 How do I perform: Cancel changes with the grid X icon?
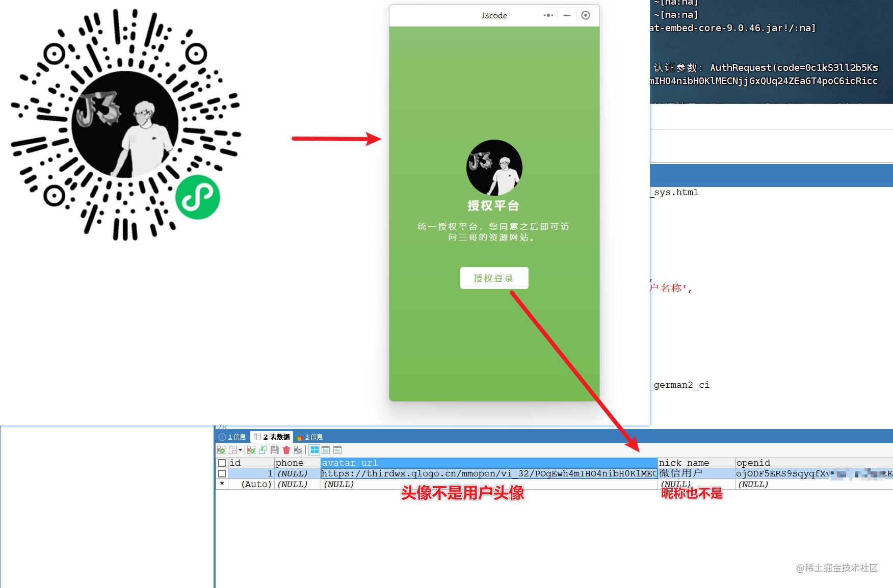coord(298,450)
